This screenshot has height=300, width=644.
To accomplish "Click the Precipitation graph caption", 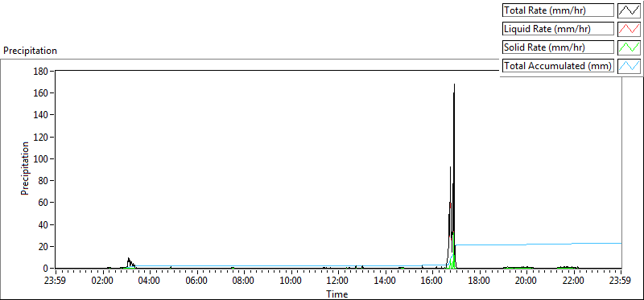I will click(30, 51).
